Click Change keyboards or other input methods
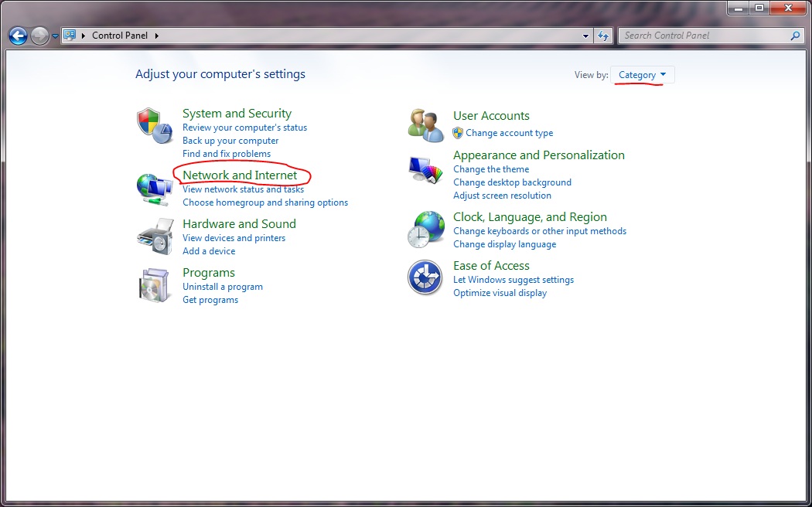Image resolution: width=812 pixels, height=507 pixels. coord(540,231)
